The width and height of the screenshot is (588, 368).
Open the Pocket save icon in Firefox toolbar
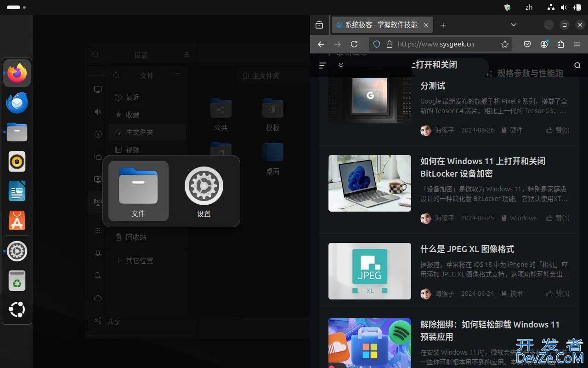pos(527,44)
